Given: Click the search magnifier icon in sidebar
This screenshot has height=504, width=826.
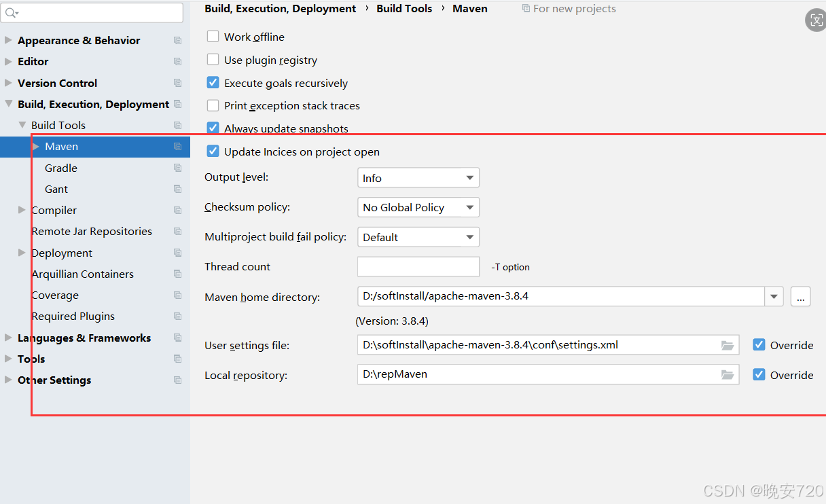Looking at the screenshot, I should 12,13.
